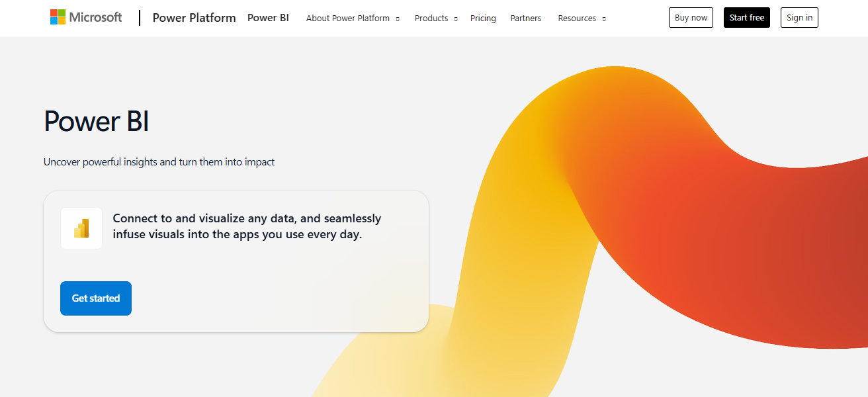The height and width of the screenshot is (397, 868).
Task: Select the Connect and visualize description card
Action: pos(236,261)
